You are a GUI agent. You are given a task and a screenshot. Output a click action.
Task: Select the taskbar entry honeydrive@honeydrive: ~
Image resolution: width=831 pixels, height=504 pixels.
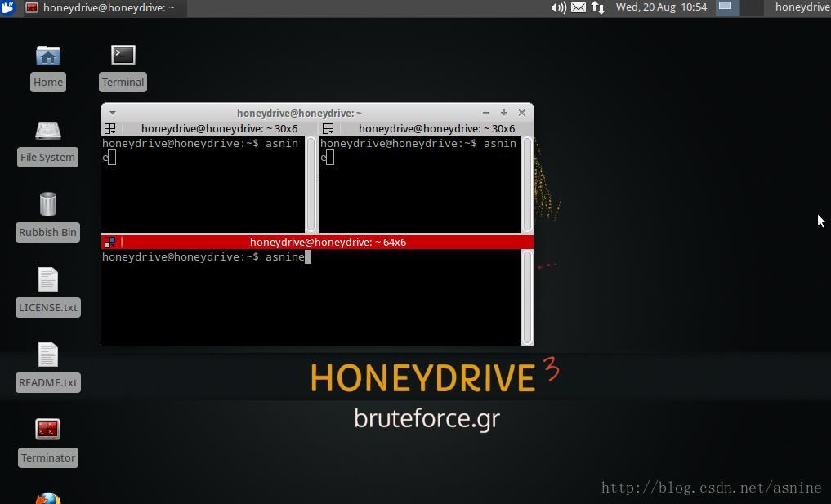pyautogui.click(x=105, y=8)
